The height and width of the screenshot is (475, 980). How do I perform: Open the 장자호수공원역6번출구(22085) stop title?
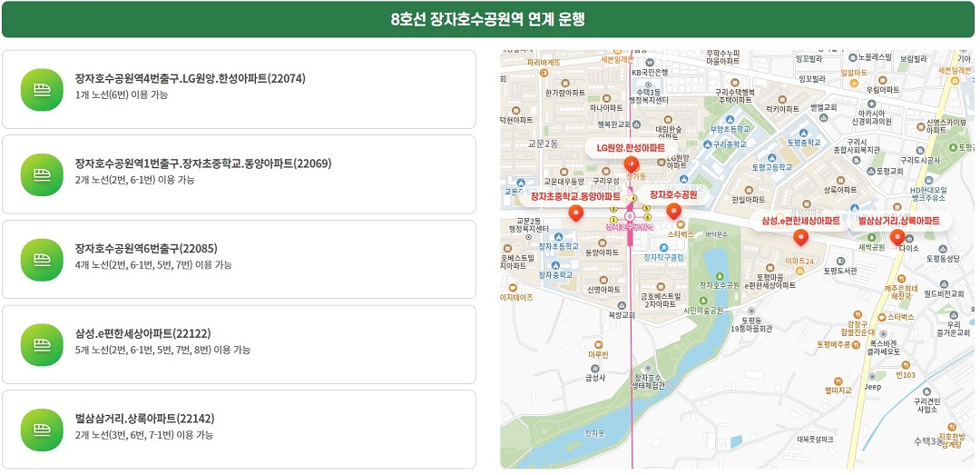pos(146,249)
